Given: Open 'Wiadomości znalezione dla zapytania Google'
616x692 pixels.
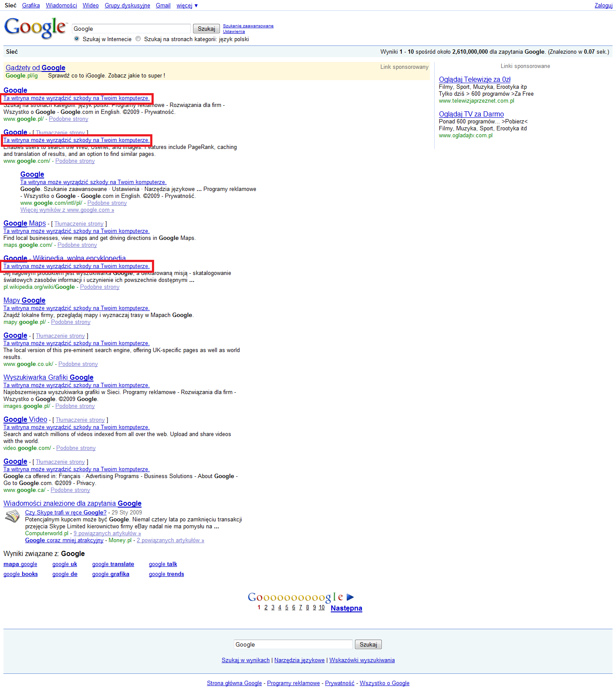Looking at the screenshot, I should pyautogui.click(x=72, y=503).
